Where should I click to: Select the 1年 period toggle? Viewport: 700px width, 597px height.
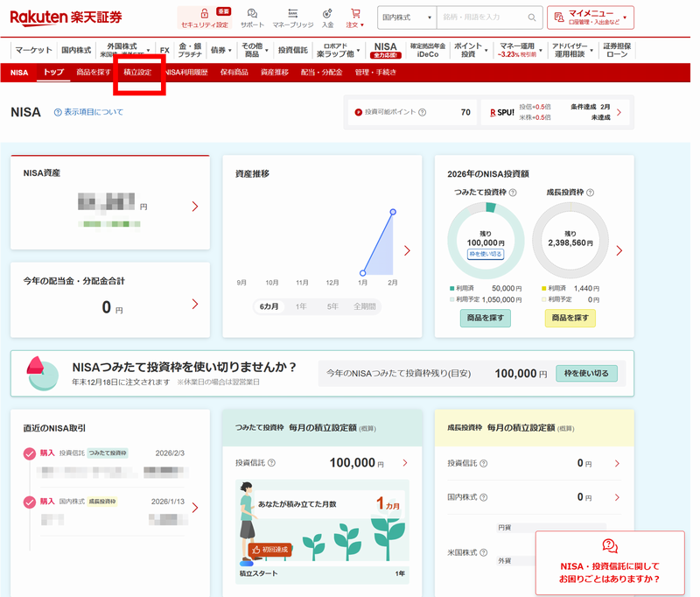pos(301,306)
